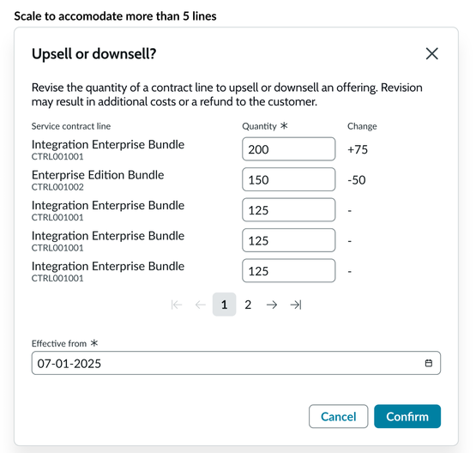Select the third line's 125 quantity field
This screenshot has height=453, width=476.
click(289, 210)
